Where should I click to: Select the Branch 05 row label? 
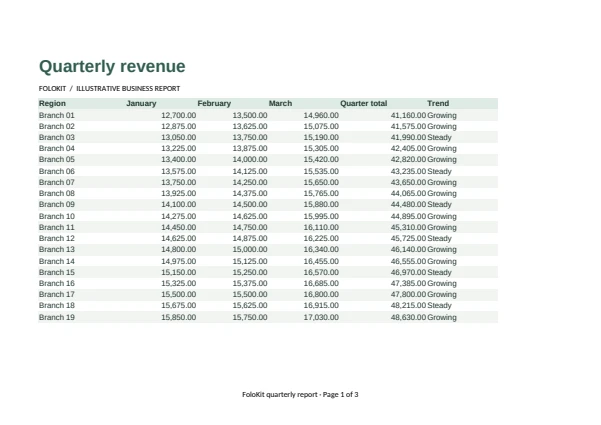57,159
